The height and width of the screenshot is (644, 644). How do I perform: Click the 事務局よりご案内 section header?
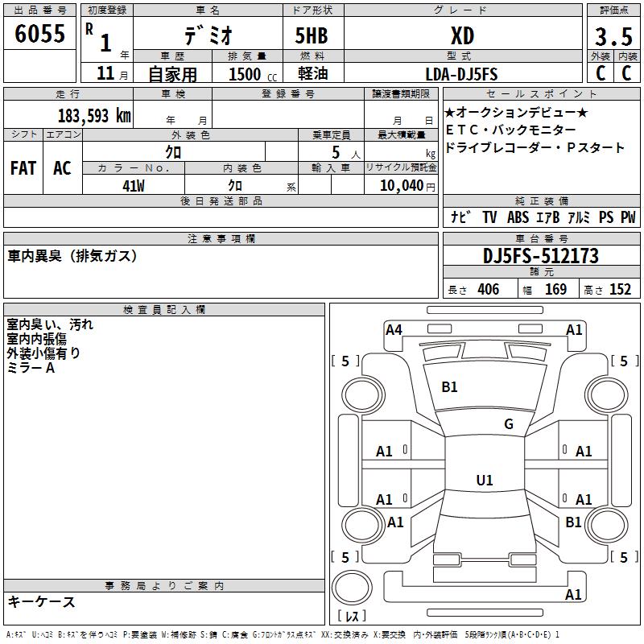164,586
